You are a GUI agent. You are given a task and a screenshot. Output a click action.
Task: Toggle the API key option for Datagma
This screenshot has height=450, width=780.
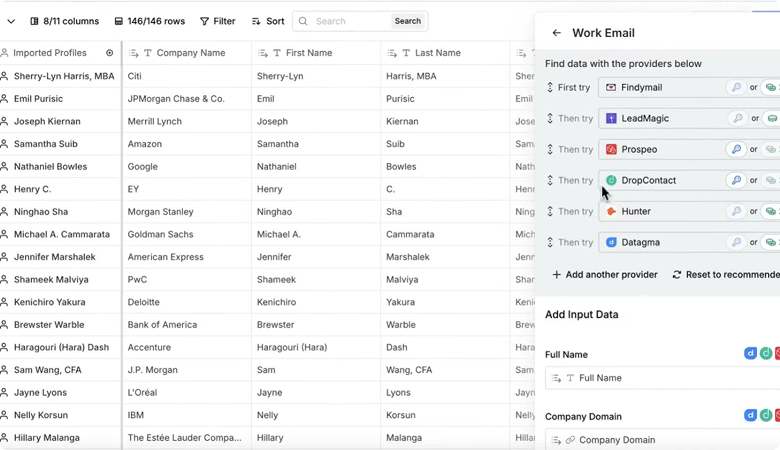point(736,242)
